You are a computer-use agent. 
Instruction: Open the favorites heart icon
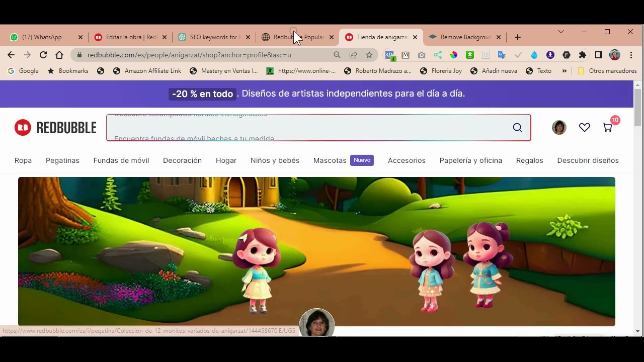(x=584, y=128)
